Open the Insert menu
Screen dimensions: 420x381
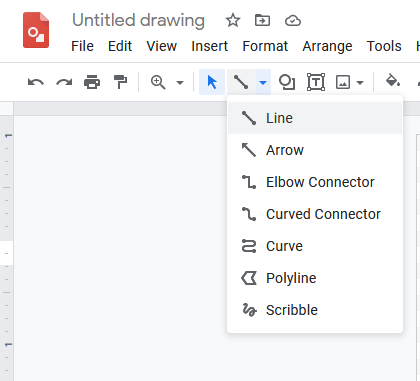pyautogui.click(x=210, y=46)
